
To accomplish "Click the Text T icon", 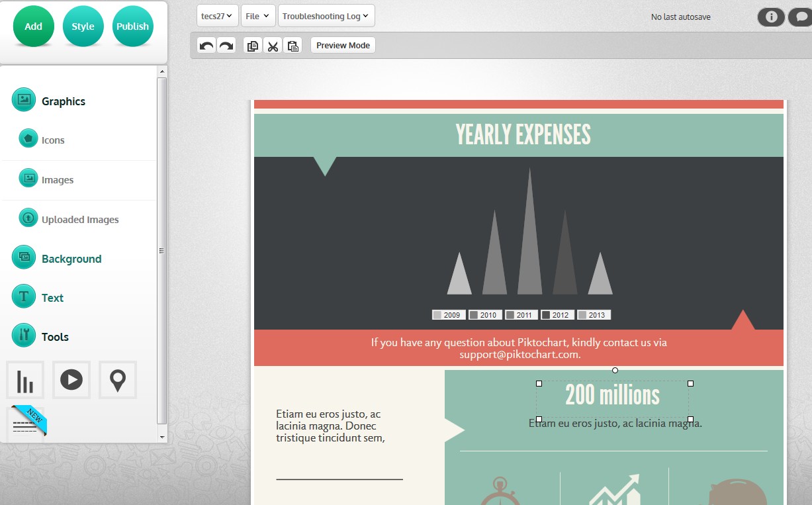I will (x=24, y=296).
